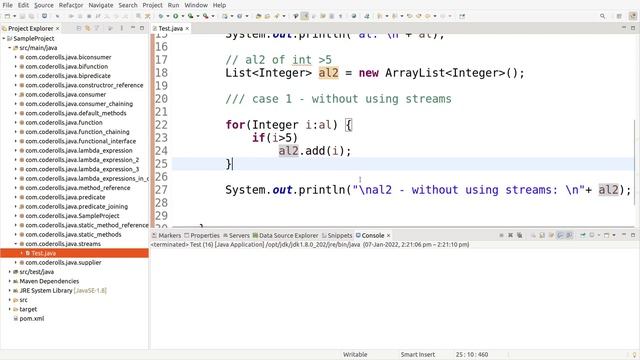The image size is (640, 360).
Task: Open the Debug button dropdown arrow
Action: [x=168, y=16]
